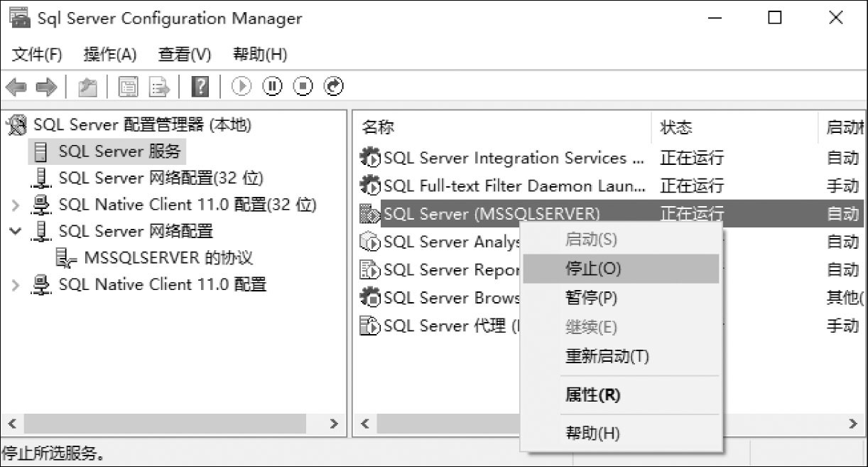Click the icon beside SQL Server 服务
Image resolution: width=868 pixels, height=467 pixels.
pyautogui.click(x=41, y=151)
